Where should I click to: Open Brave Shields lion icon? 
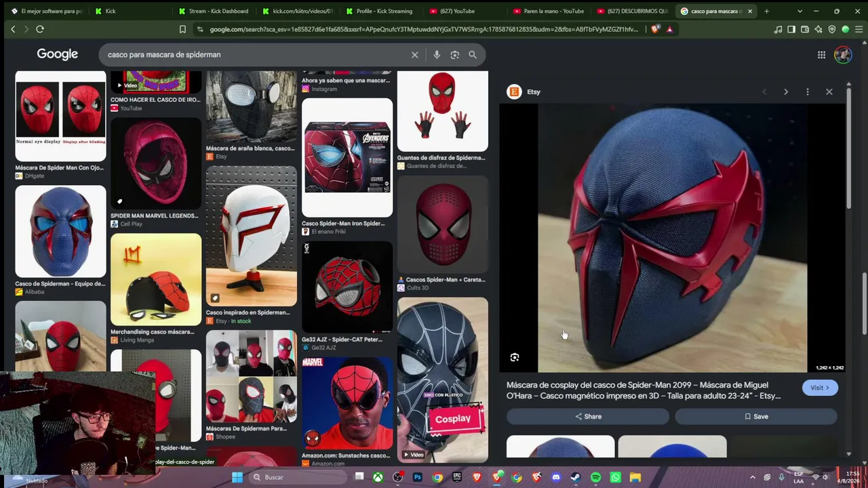[654, 29]
